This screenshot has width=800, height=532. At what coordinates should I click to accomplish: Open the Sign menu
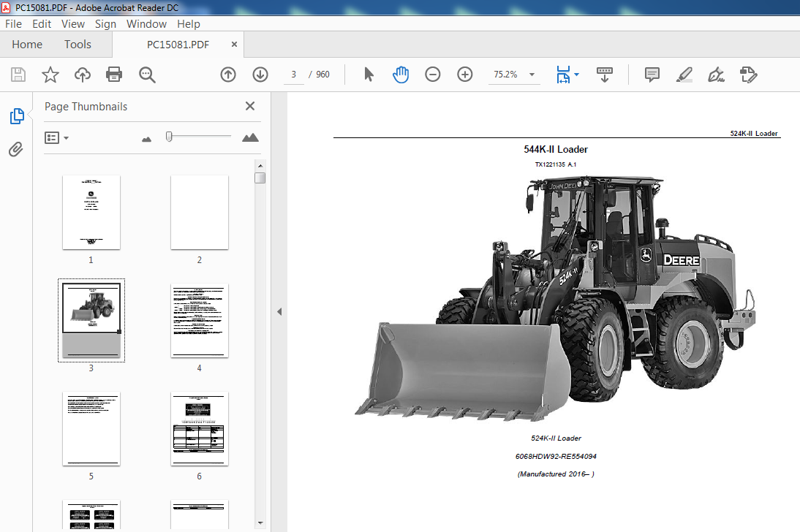[x=105, y=24]
